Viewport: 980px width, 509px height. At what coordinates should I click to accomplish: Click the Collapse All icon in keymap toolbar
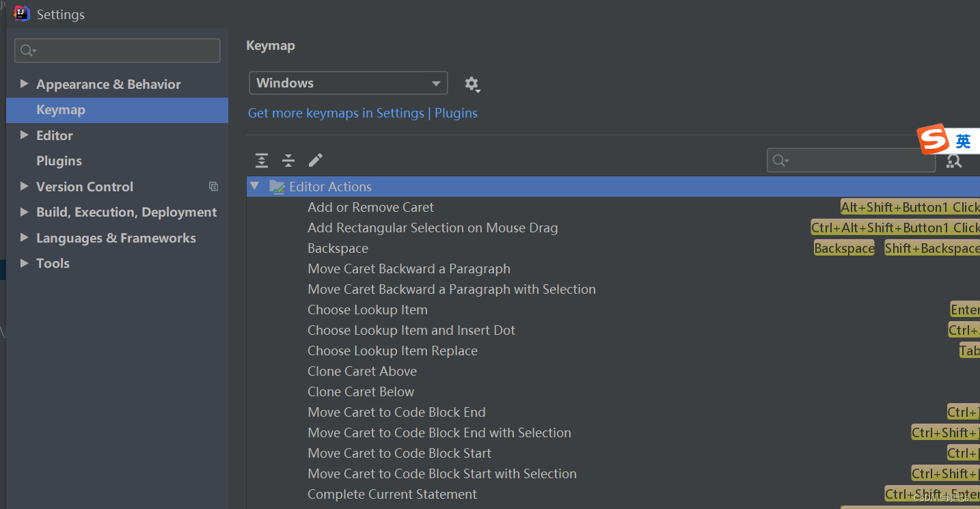[x=288, y=161]
